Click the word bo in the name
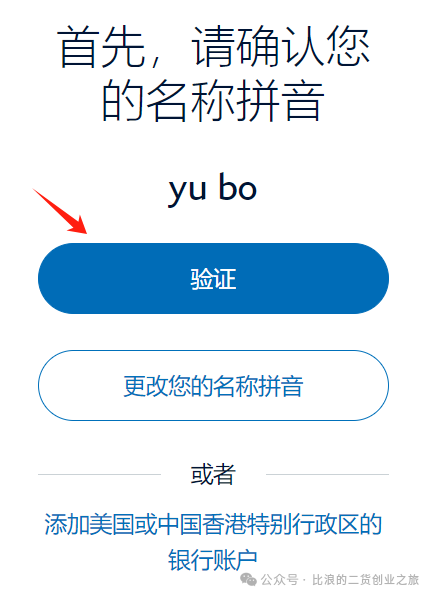The image size is (433, 597). pyautogui.click(x=238, y=187)
